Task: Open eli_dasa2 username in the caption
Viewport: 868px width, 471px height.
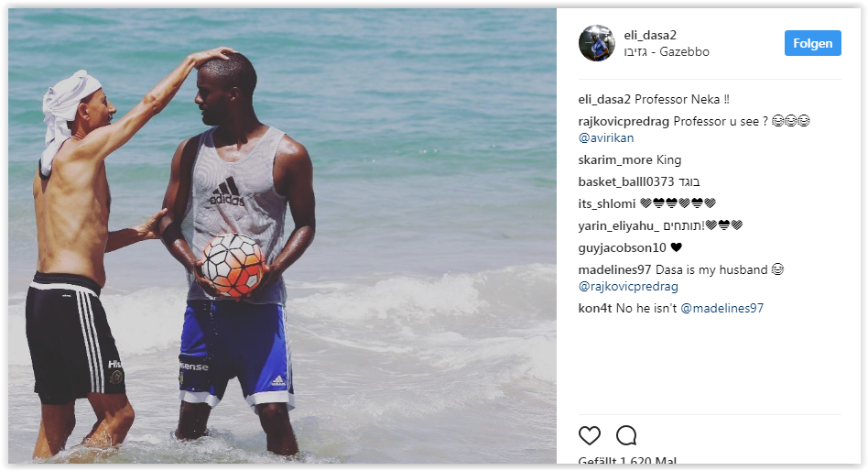Action: click(604, 99)
